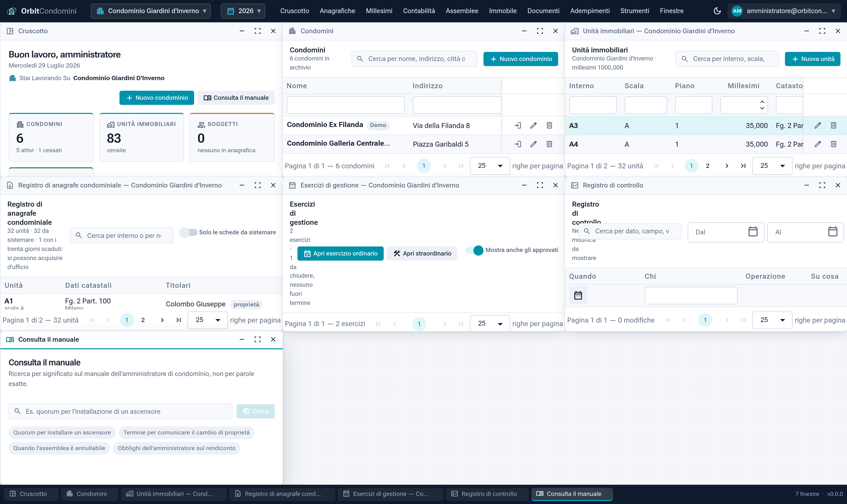Open Condomini card showing 6
Image resolution: width=847 pixels, height=504 pixels.
(x=51, y=137)
